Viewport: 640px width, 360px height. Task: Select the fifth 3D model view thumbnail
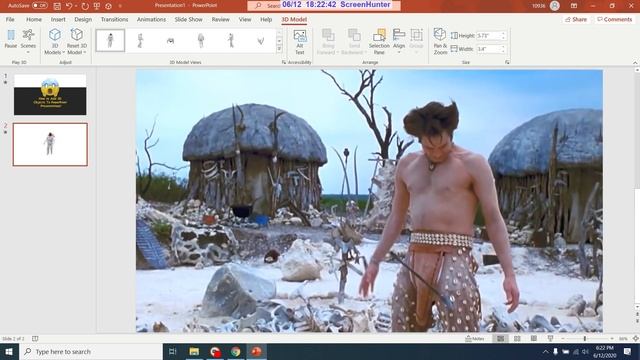(231, 40)
